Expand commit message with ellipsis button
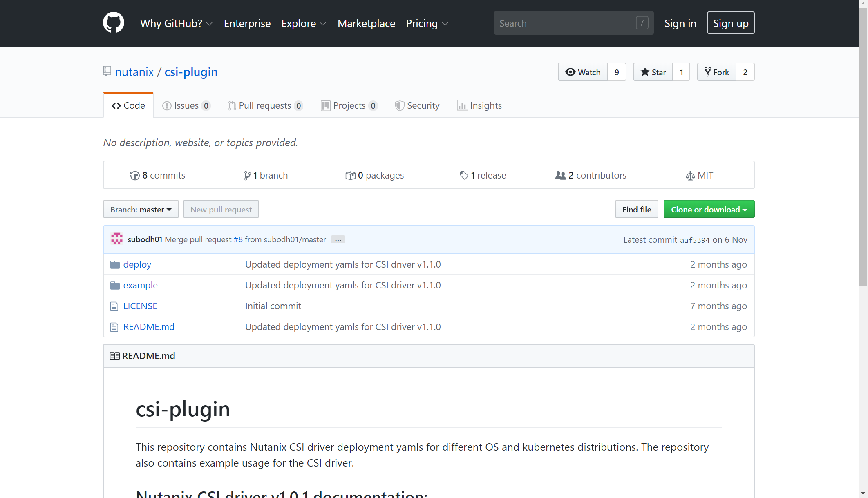The image size is (868, 498). coord(338,240)
